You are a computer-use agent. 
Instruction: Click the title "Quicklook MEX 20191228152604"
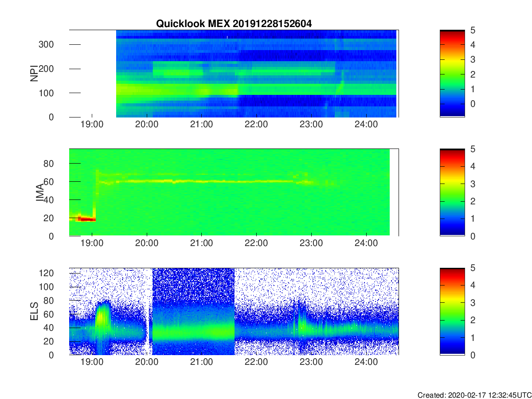tap(234, 24)
